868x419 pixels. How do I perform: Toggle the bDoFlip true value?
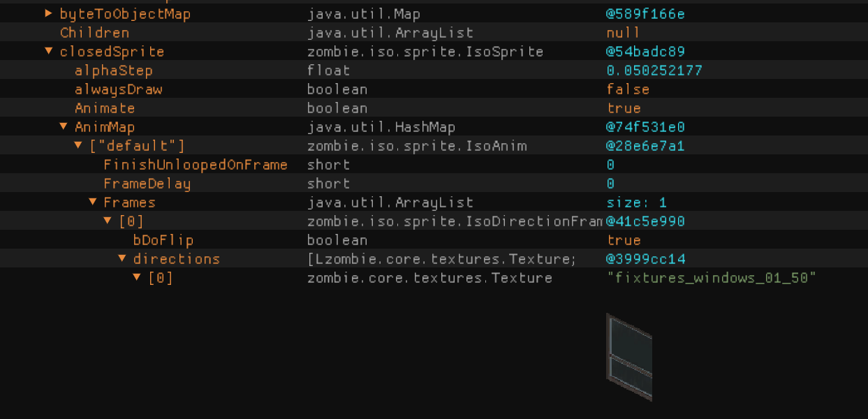624,240
